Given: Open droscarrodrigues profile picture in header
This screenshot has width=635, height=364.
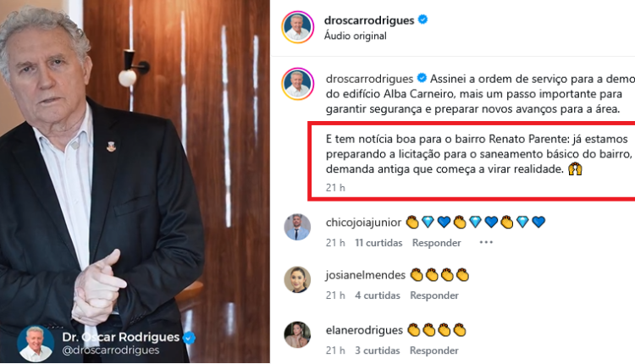Looking at the screenshot, I should pos(298,27).
